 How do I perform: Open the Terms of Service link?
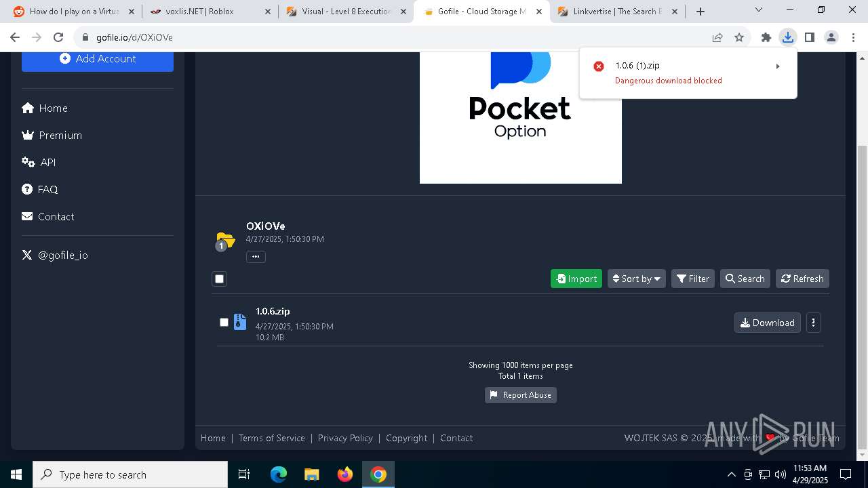[x=272, y=438]
